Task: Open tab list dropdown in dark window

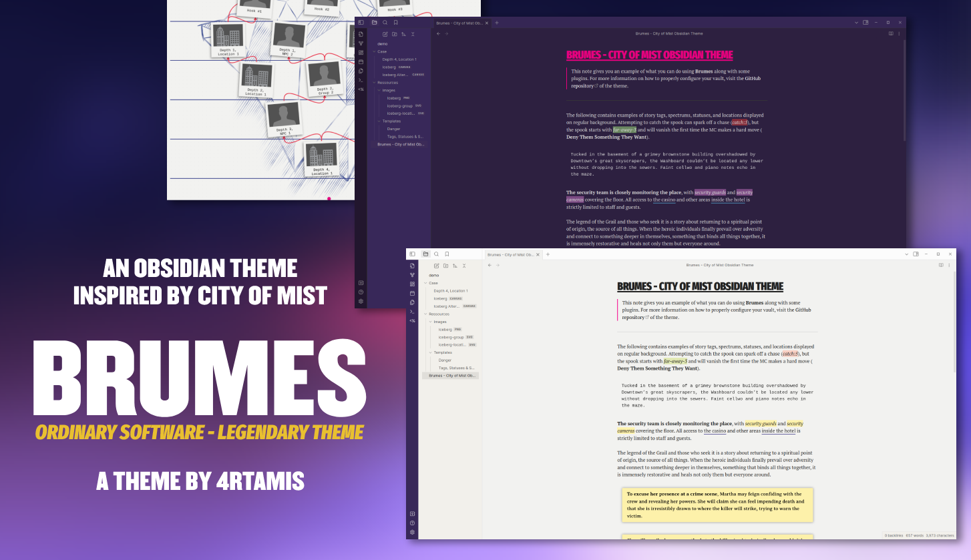Action: point(856,23)
